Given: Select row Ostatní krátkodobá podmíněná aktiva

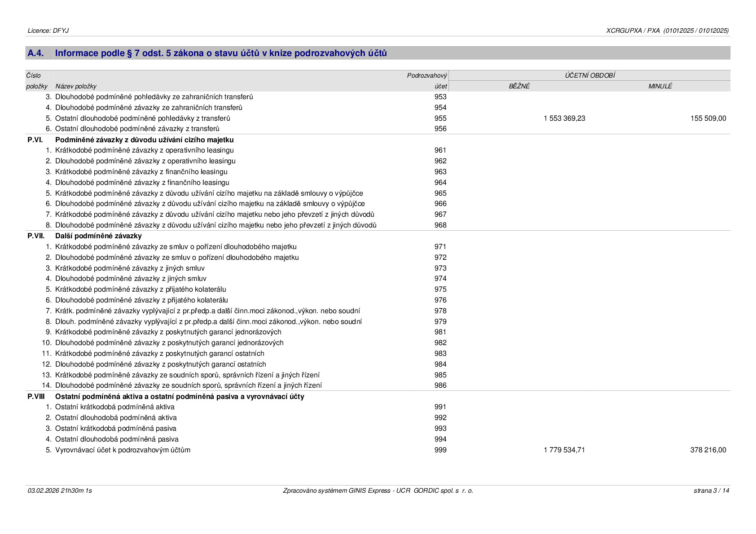Looking at the screenshot, I should coord(378,407).
